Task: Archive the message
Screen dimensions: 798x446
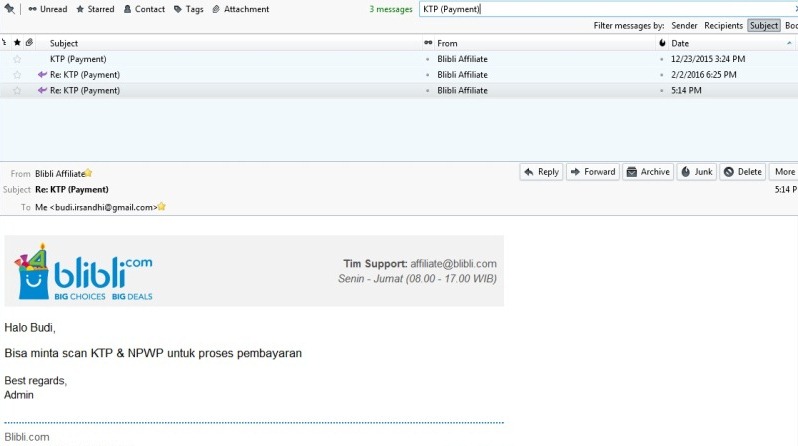Action: click(648, 172)
